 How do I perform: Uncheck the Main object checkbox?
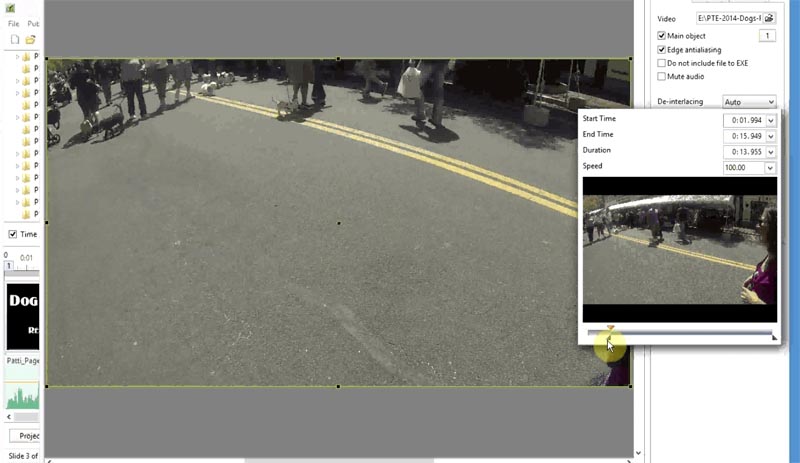662,36
